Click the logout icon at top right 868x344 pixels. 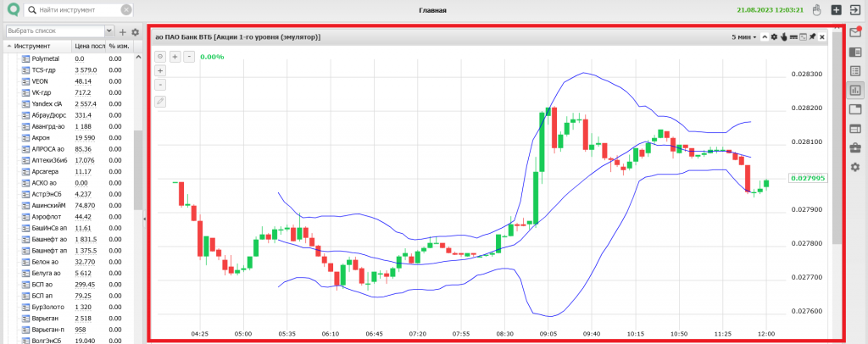pyautogui.click(x=855, y=10)
